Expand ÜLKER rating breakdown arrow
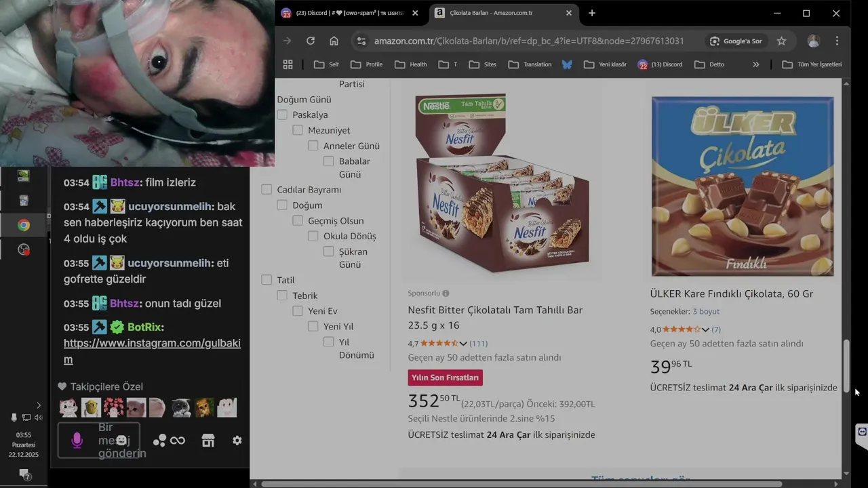This screenshot has height=488, width=868. click(705, 330)
